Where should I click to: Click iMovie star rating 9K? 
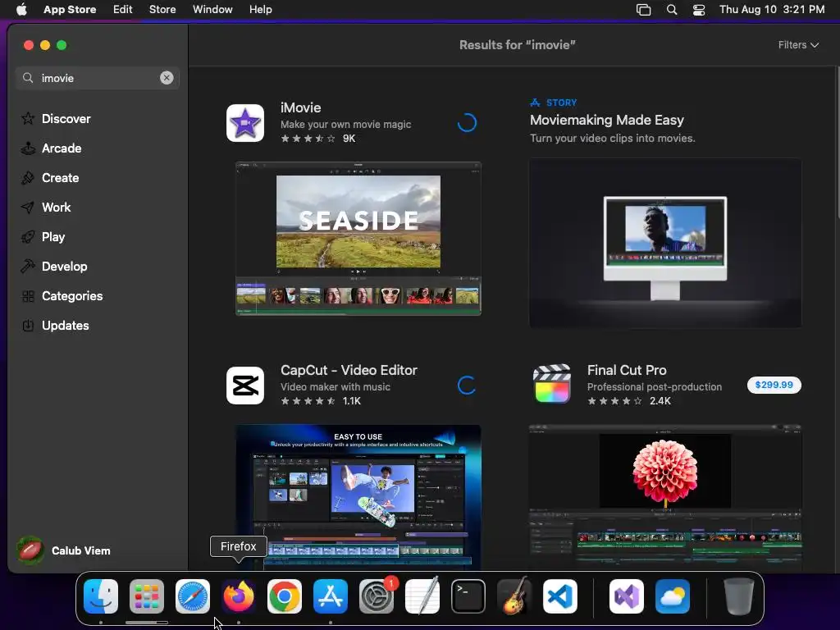318,138
